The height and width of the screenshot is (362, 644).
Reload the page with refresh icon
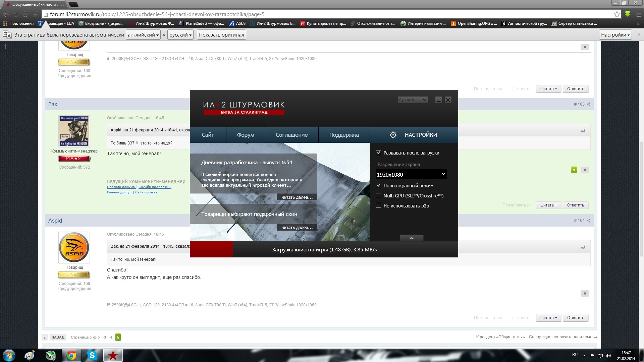[25, 14]
